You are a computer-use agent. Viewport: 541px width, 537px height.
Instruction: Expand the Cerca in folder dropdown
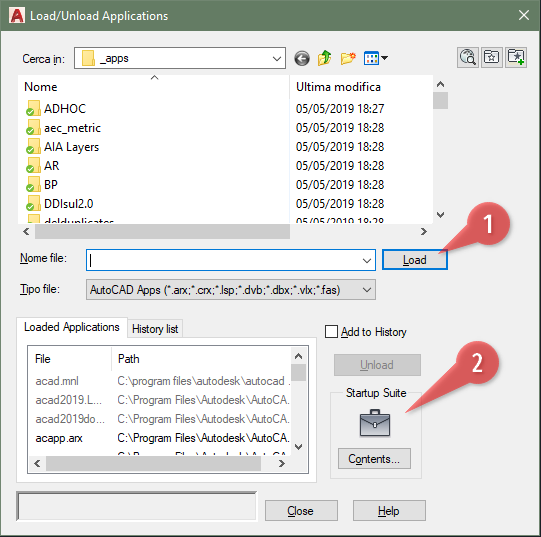(277, 58)
